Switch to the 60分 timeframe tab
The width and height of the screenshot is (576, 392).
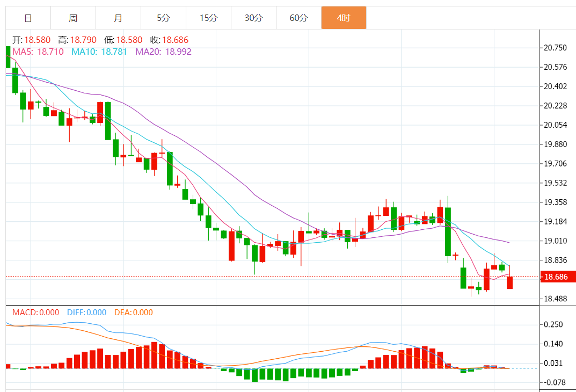pyautogui.click(x=298, y=18)
